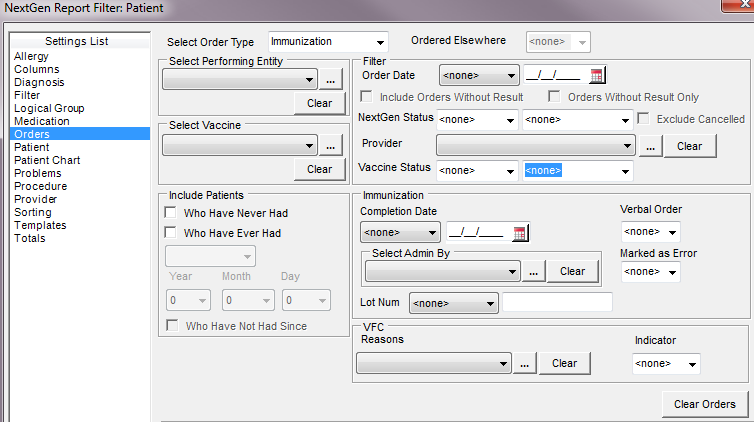The height and width of the screenshot is (422, 754).
Task: Expand the Provider combo box
Action: pos(536,146)
